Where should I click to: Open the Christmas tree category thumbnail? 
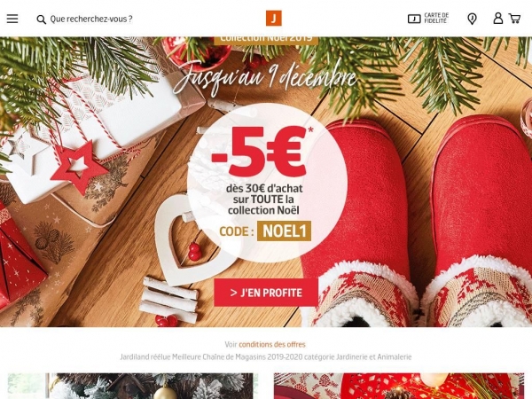click(x=130, y=386)
